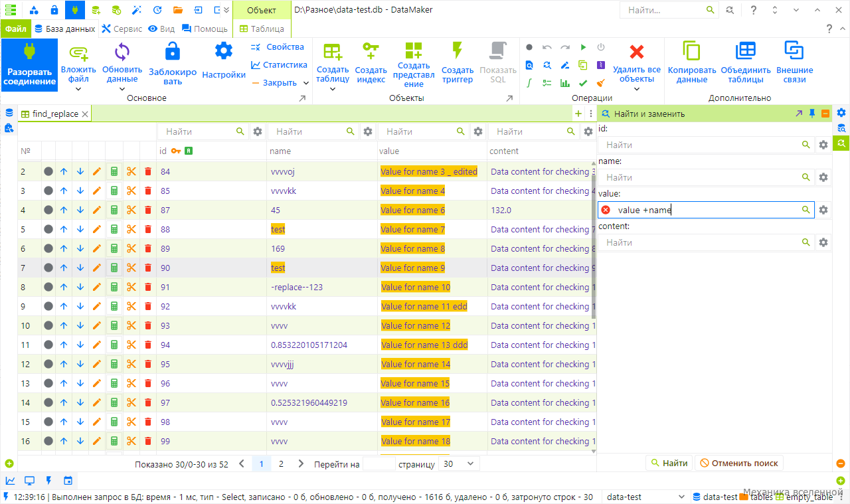Click Отменить поиск button

coord(738,463)
